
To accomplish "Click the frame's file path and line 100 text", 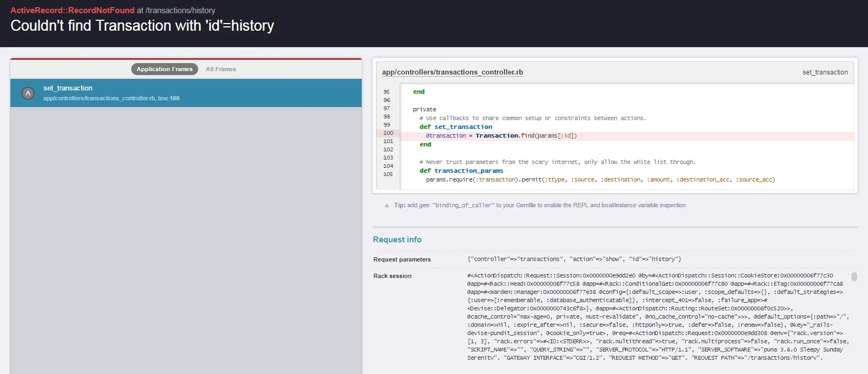I will [111, 99].
